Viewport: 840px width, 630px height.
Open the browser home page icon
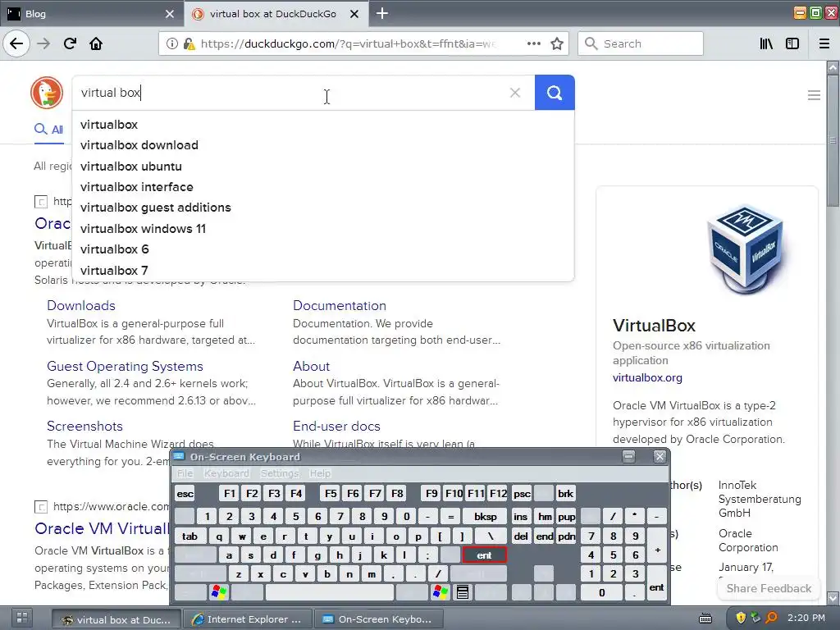click(96, 43)
